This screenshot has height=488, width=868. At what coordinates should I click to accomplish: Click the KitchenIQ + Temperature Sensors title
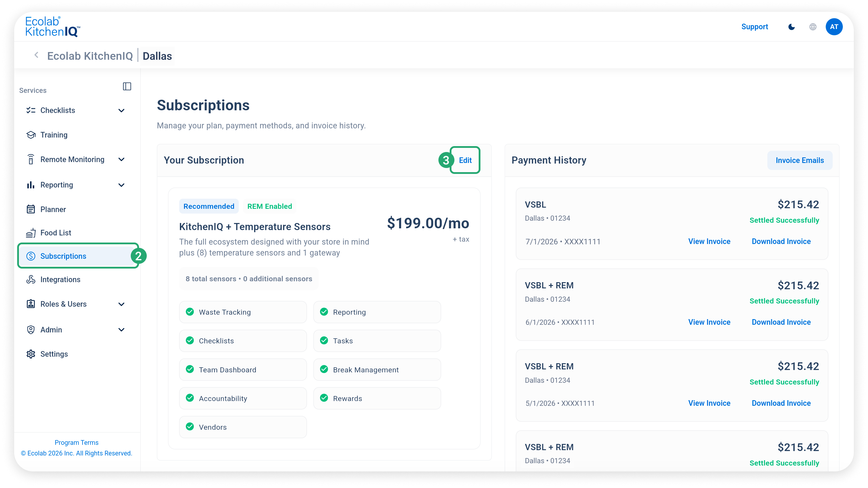click(x=255, y=227)
